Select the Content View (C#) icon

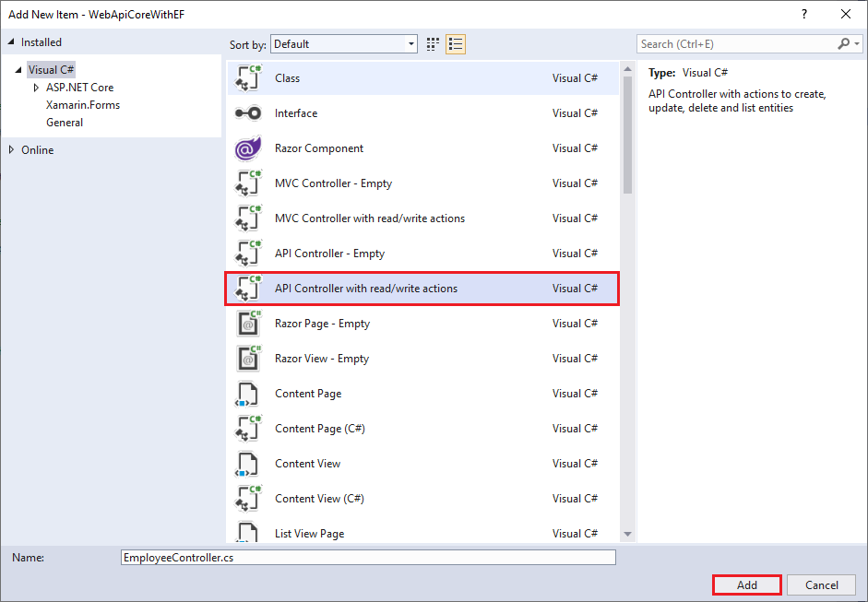(x=248, y=499)
